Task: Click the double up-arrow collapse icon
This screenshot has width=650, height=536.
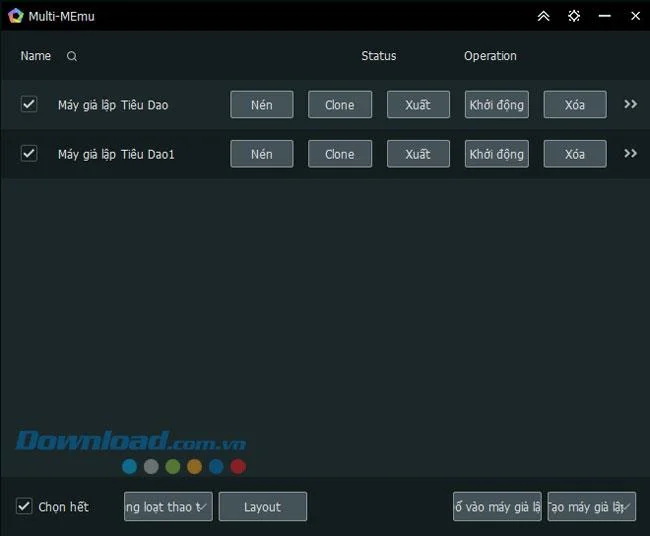Action: coord(543,16)
